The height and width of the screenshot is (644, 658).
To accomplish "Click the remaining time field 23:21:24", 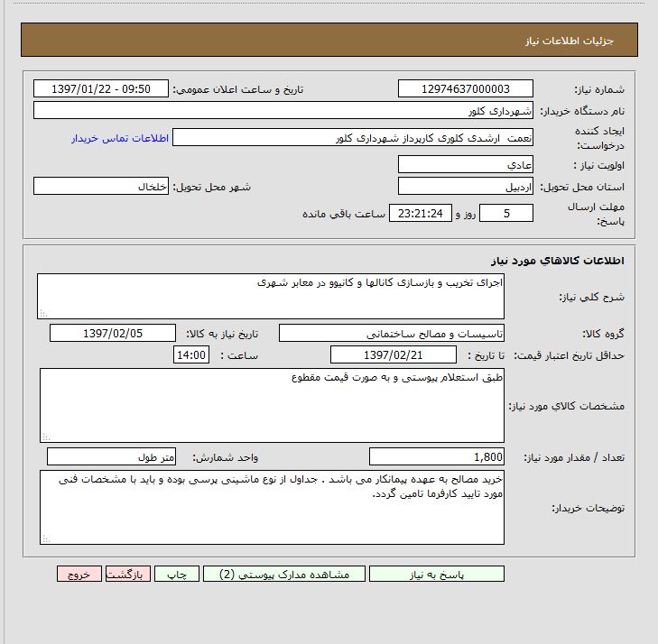I will tap(418, 213).
